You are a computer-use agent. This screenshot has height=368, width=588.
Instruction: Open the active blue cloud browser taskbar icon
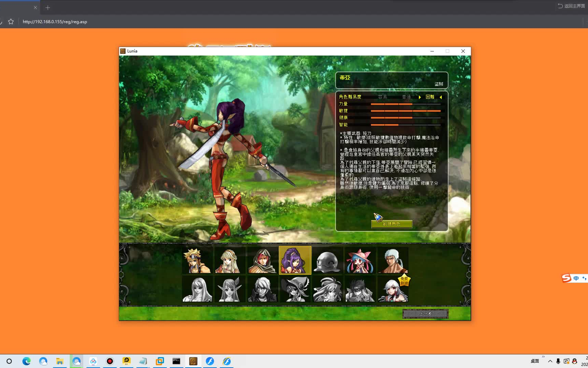77,361
